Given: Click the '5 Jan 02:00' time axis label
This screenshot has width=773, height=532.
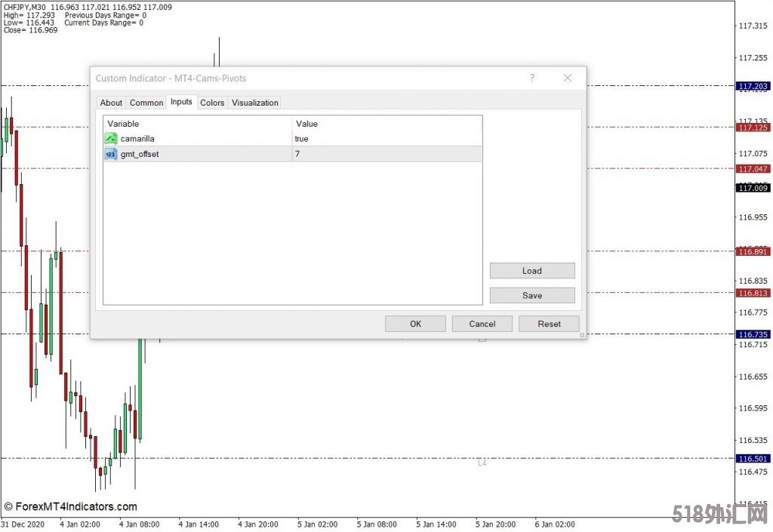Looking at the screenshot, I should [x=318, y=524].
